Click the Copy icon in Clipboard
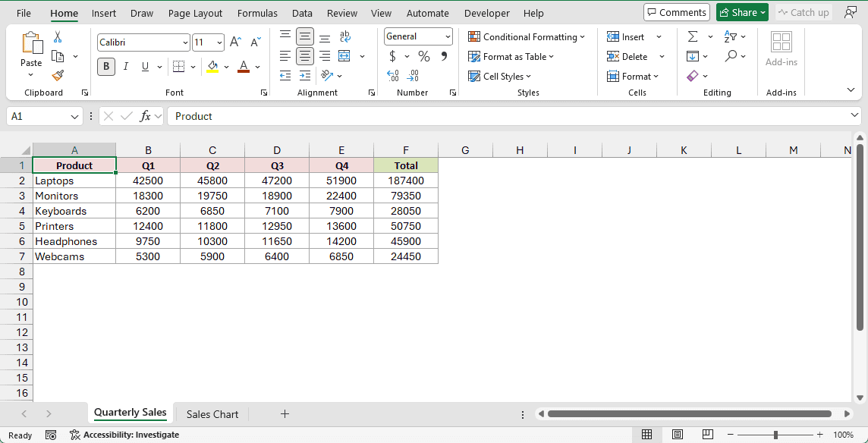 coord(58,56)
